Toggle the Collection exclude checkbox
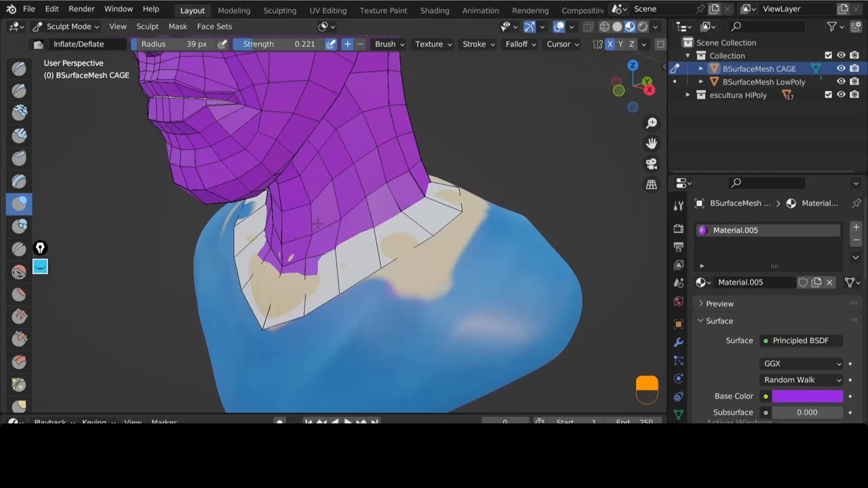This screenshot has width=868, height=488. pyautogui.click(x=828, y=56)
